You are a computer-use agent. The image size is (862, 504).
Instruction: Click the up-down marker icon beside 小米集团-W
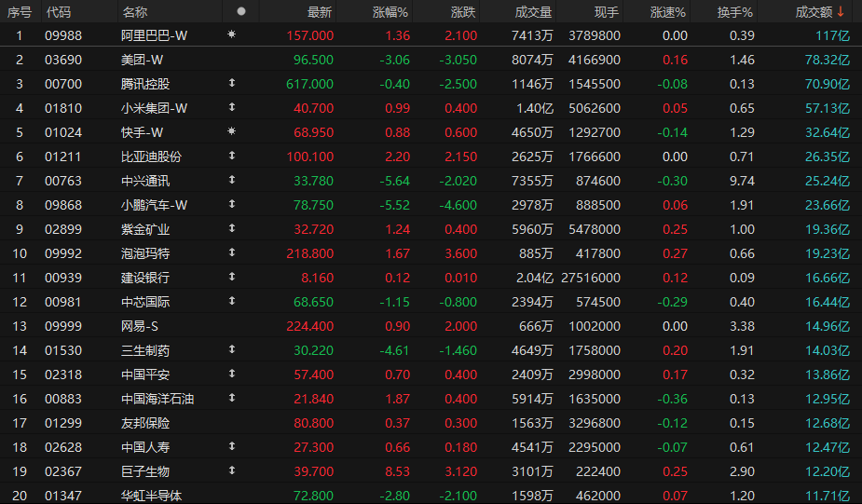pyautogui.click(x=232, y=106)
